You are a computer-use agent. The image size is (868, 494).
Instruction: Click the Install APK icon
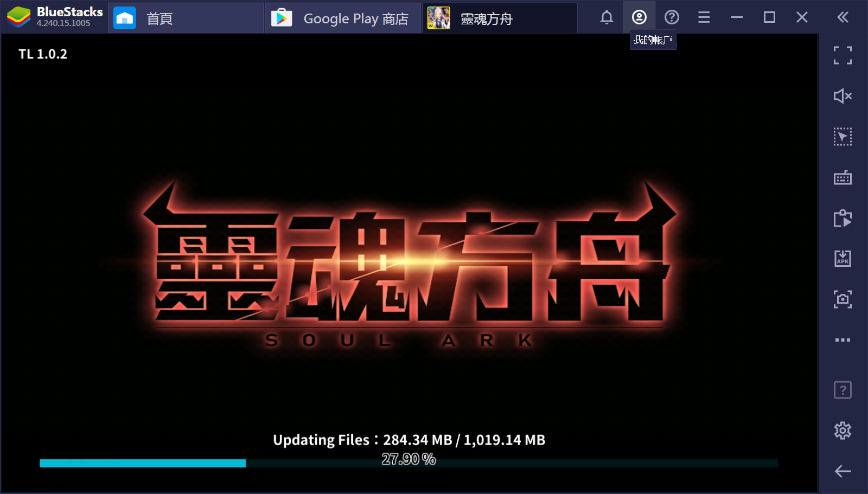click(x=843, y=259)
